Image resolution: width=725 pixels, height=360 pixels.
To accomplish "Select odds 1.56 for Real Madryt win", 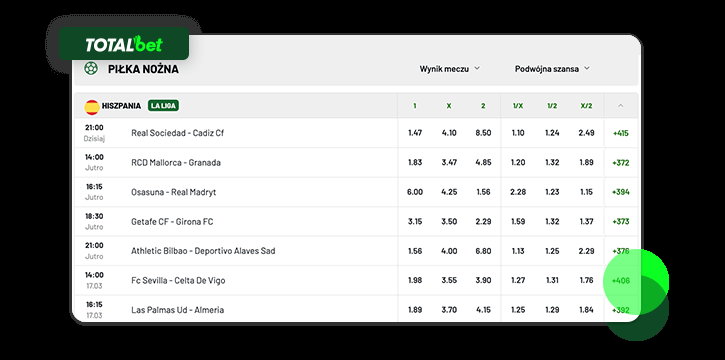I will tap(483, 192).
